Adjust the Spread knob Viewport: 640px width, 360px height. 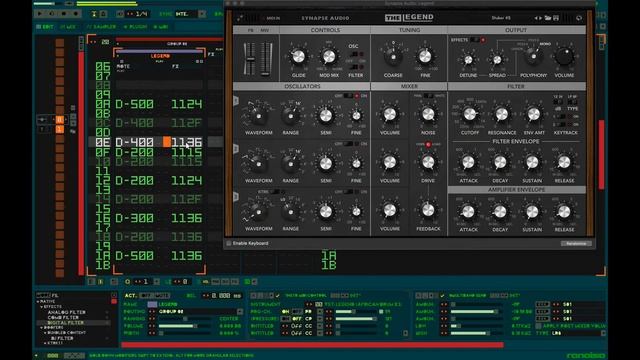pos(497,60)
